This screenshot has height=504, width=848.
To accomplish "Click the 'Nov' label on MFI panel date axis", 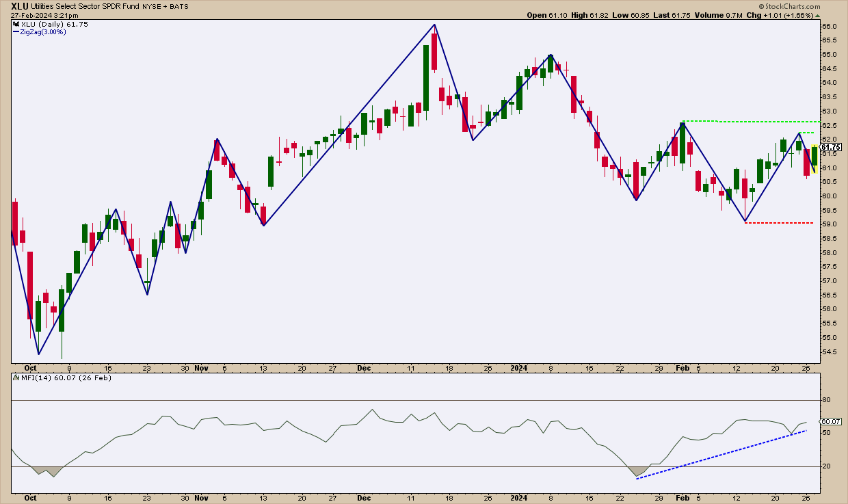I will pos(200,498).
